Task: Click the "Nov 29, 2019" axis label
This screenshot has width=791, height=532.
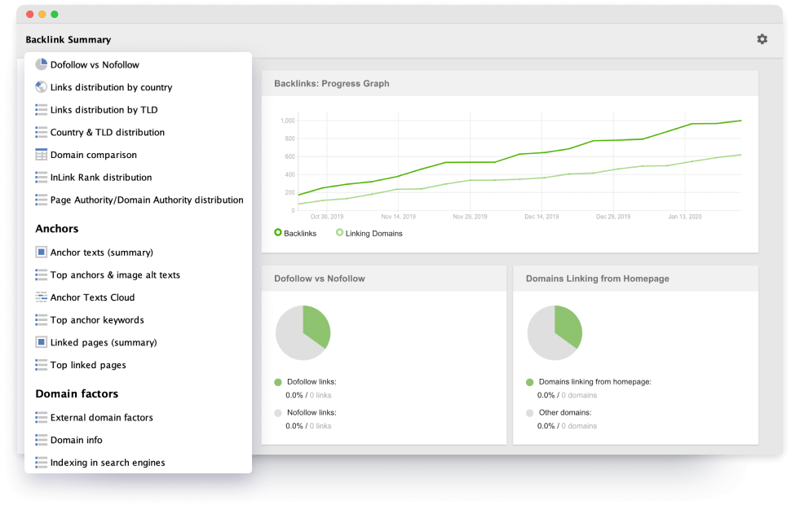Action: click(x=471, y=217)
